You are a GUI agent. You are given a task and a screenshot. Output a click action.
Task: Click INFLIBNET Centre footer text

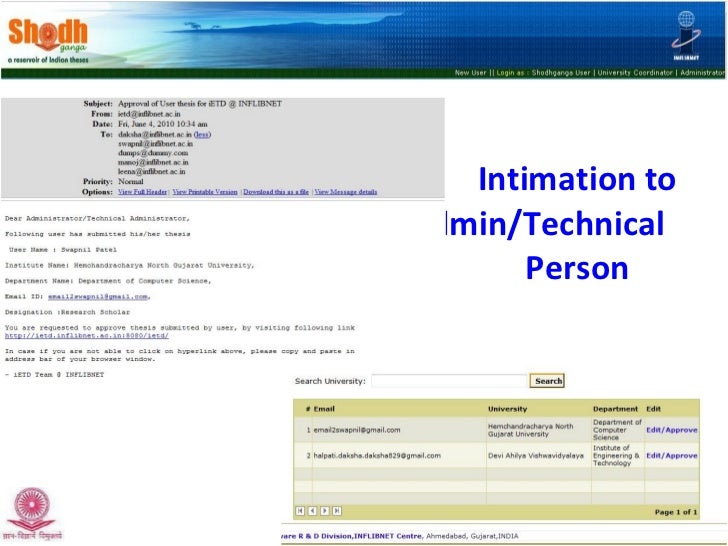pos(388,536)
